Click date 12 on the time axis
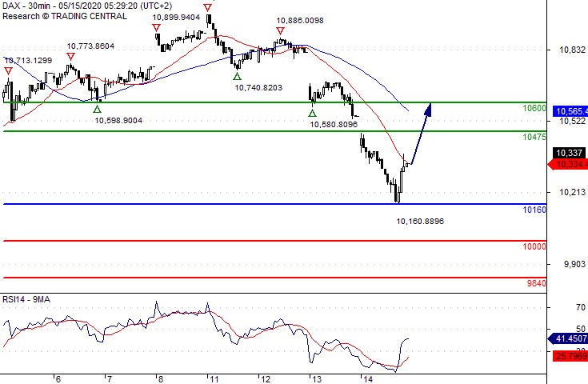Image resolution: width=588 pixels, height=384 pixels. coord(266,379)
